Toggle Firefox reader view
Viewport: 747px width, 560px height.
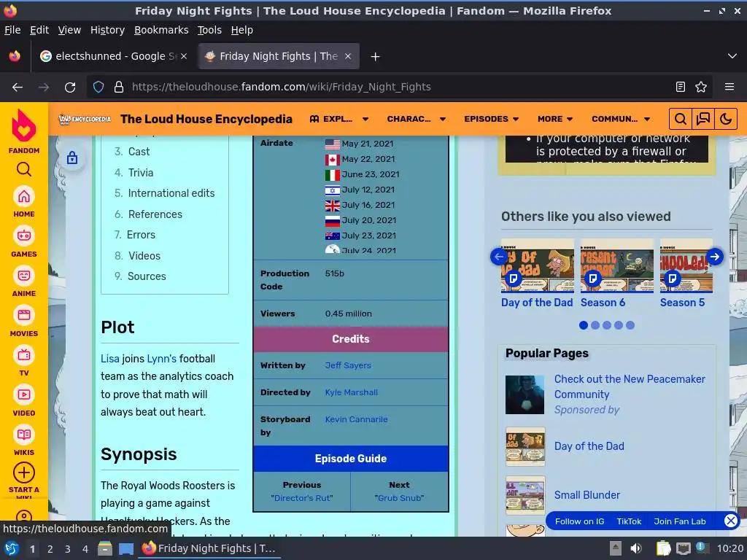click(x=681, y=87)
